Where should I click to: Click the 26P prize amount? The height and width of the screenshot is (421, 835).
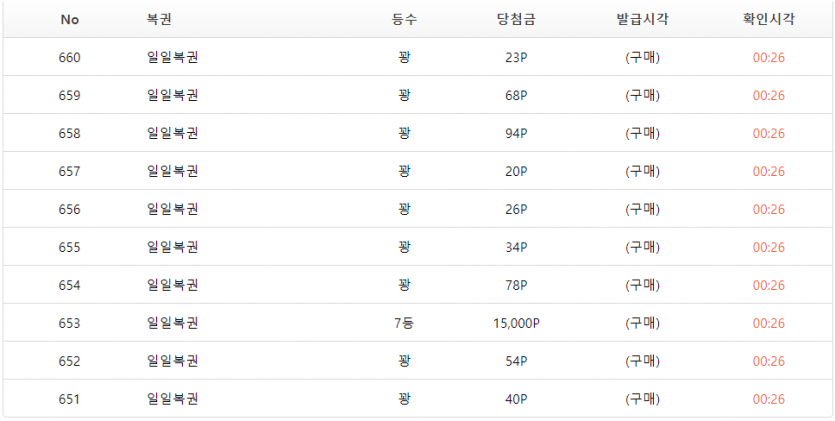[516, 210]
